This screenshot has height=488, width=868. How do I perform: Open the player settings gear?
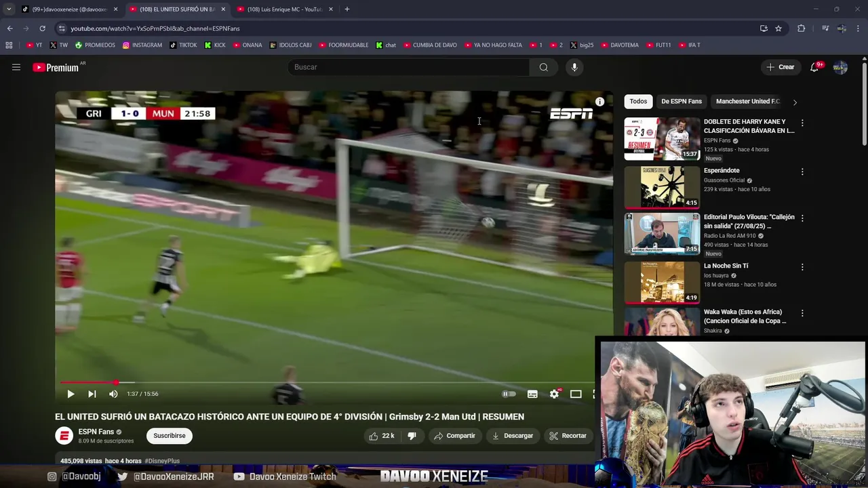click(x=554, y=394)
